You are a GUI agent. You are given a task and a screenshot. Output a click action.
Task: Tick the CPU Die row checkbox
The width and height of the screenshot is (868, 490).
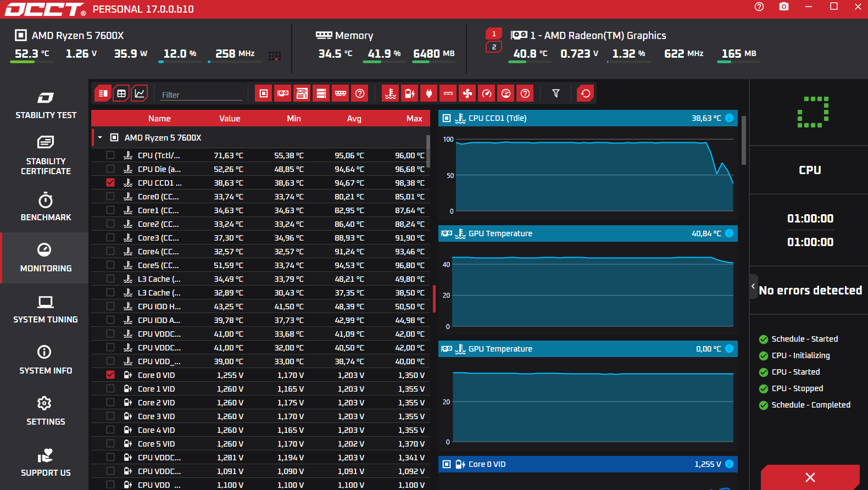tap(110, 169)
